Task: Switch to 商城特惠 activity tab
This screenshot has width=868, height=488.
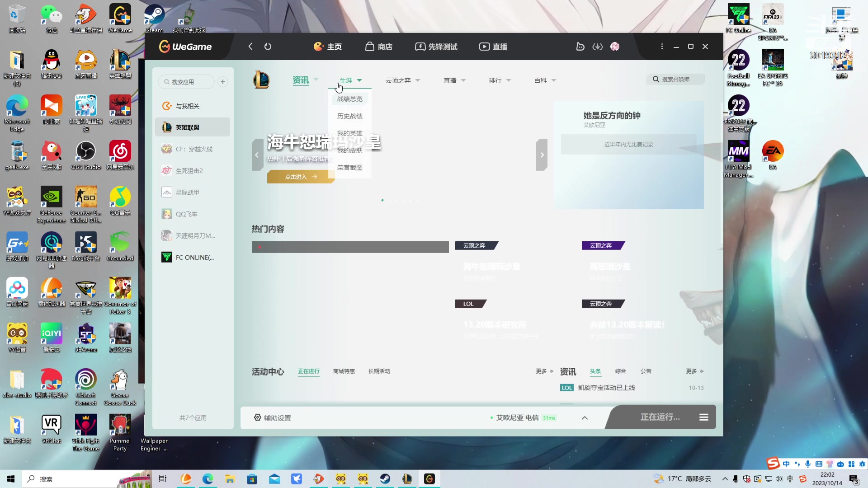Action: [344, 371]
